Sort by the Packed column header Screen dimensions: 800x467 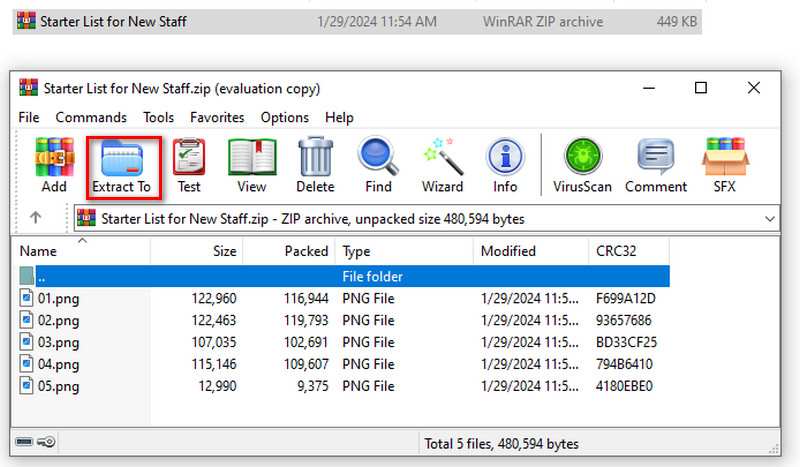tap(289, 251)
